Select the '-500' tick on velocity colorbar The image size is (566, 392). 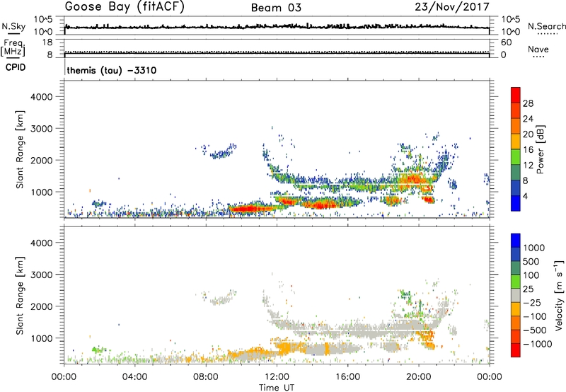tap(535, 330)
